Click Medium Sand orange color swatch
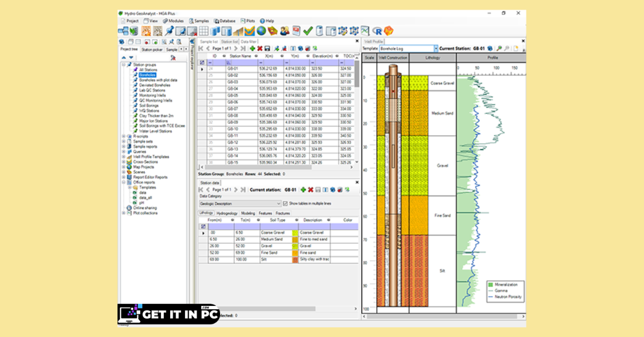Viewport: 644px width, 337px height. click(295, 239)
